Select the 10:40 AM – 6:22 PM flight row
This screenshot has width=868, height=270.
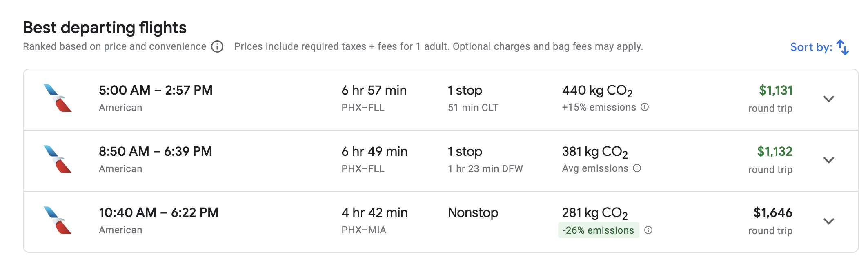click(158, 213)
